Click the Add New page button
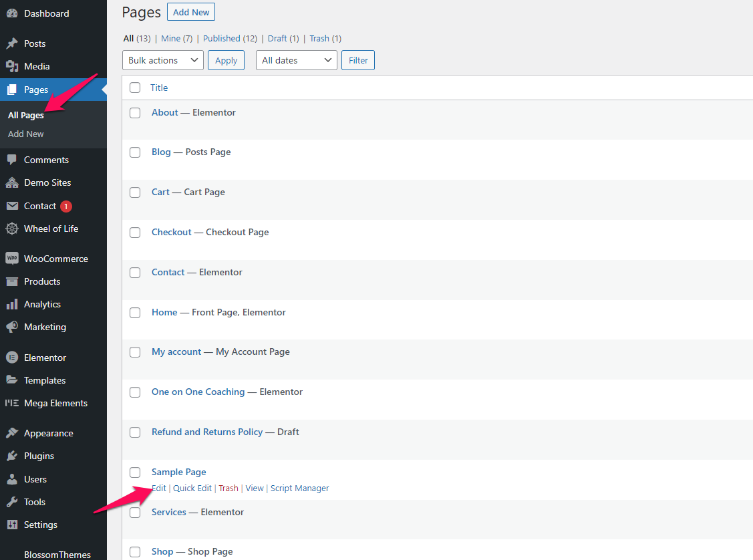Viewport: 753px width, 560px height. click(190, 11)
